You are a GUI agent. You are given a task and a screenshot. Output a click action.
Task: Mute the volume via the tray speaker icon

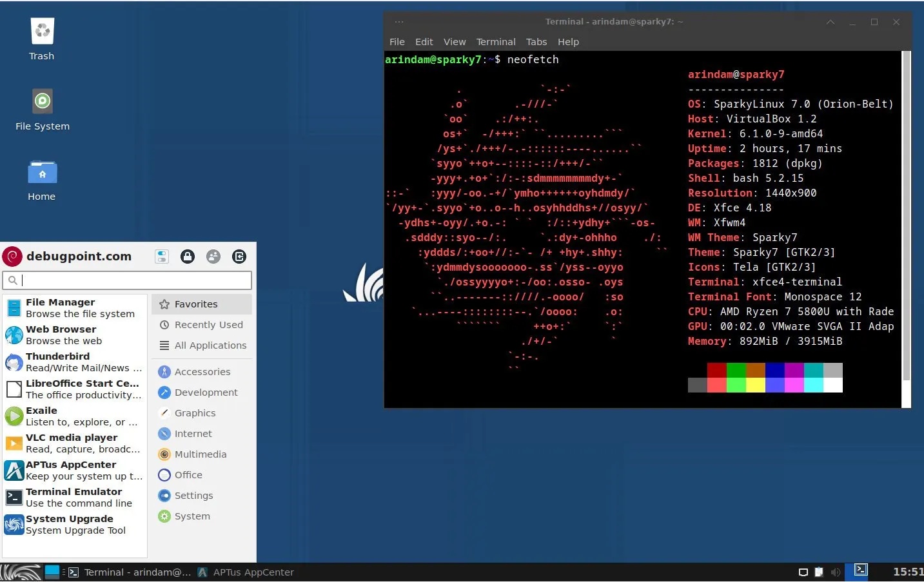click(836, 572)
